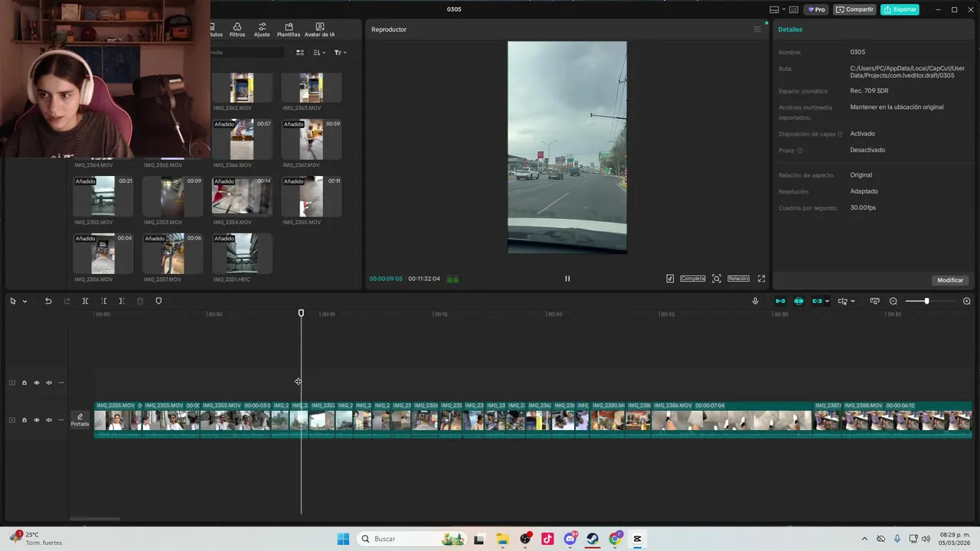Viewport: 980px width, 551px height.
Task: Open the media filter dropdown
Action: [x=340, y=53]
